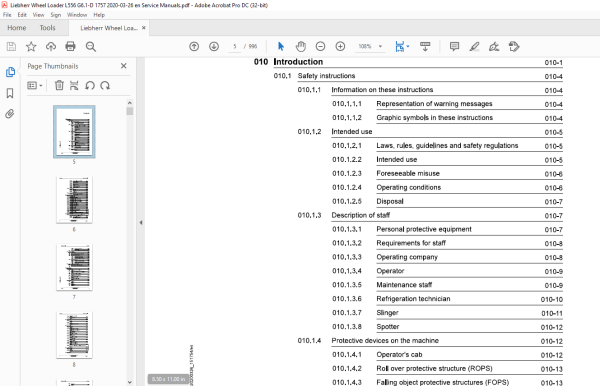
Task: Add a comment sticky note
Action: coord(454,47)
